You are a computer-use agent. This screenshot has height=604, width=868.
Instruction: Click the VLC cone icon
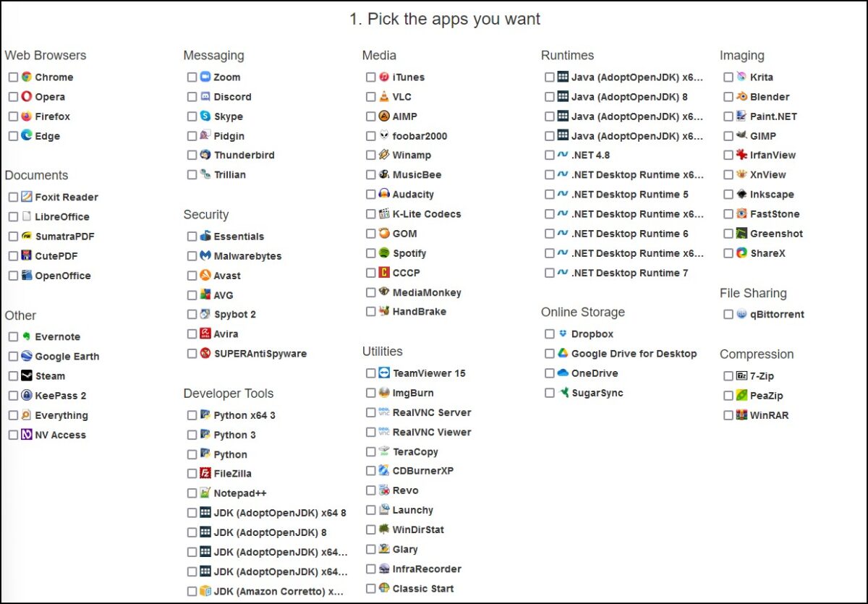pos(384,96)
